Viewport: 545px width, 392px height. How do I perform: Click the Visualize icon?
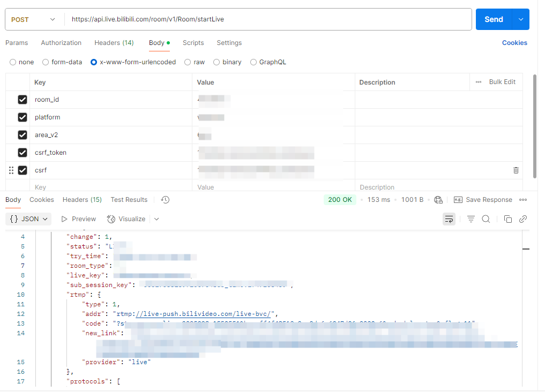(x=111, y=219)
